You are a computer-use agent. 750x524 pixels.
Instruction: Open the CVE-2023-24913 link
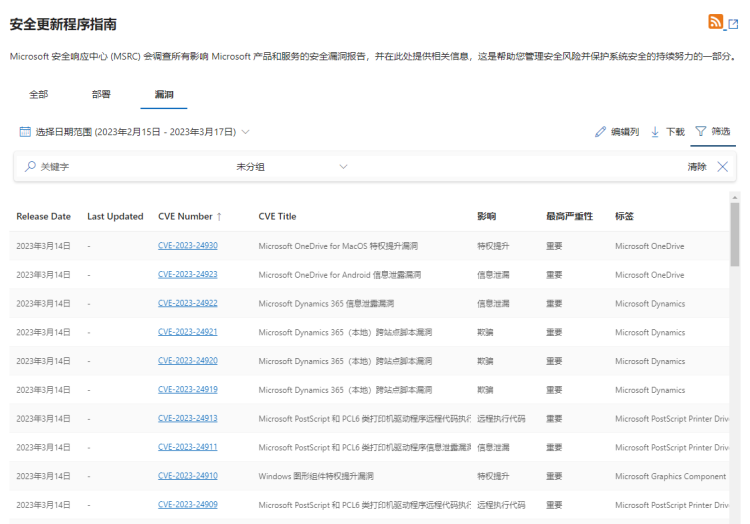click(x=187, y=419)
